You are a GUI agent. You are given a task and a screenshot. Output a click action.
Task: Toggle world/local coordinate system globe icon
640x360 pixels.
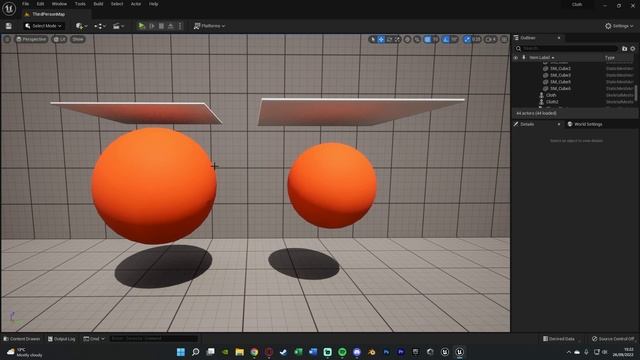pyautogui.click(x=407, y=39)
